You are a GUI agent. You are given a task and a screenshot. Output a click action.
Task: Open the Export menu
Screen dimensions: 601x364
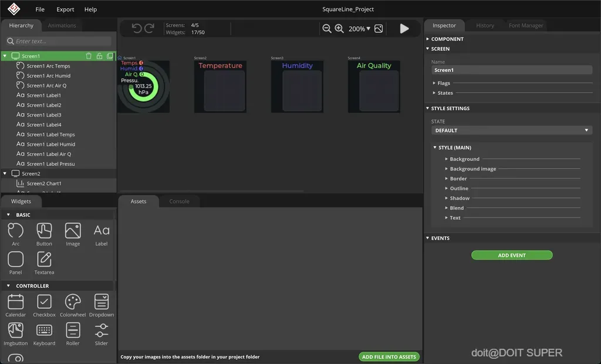[65, 9]
